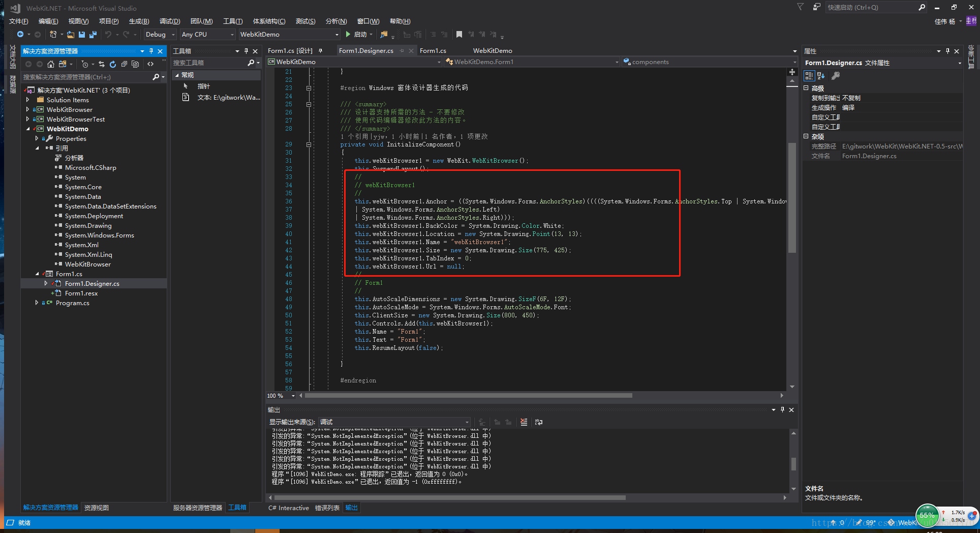Click the Refresh icon in Solution Explorer
The image size is (980, 533).
point(113,64)
